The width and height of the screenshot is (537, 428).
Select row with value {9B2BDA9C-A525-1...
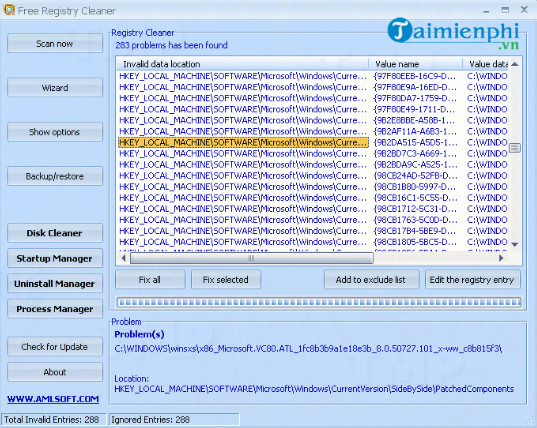click(x=312, y=165)
